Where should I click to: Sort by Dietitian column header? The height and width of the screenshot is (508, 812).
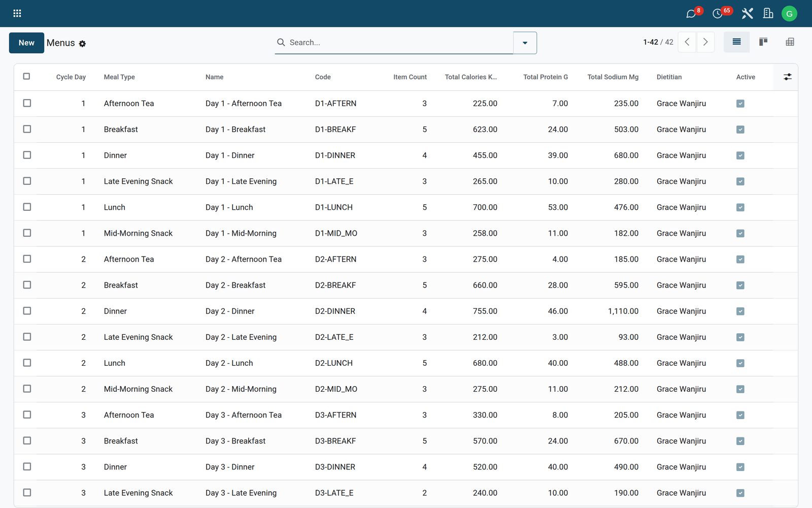click(669, 77)
